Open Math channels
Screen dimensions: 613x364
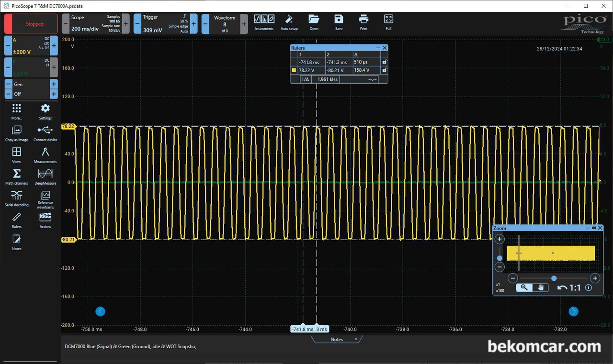coord(16,176)
